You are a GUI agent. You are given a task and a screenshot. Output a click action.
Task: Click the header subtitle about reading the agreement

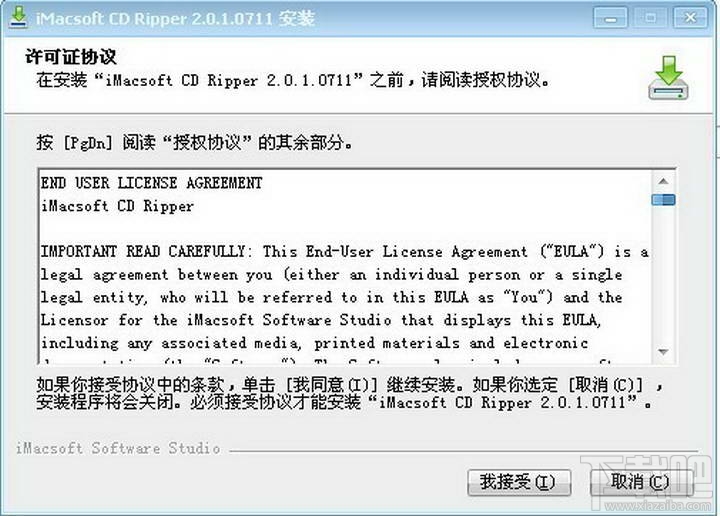coord(293,80)
